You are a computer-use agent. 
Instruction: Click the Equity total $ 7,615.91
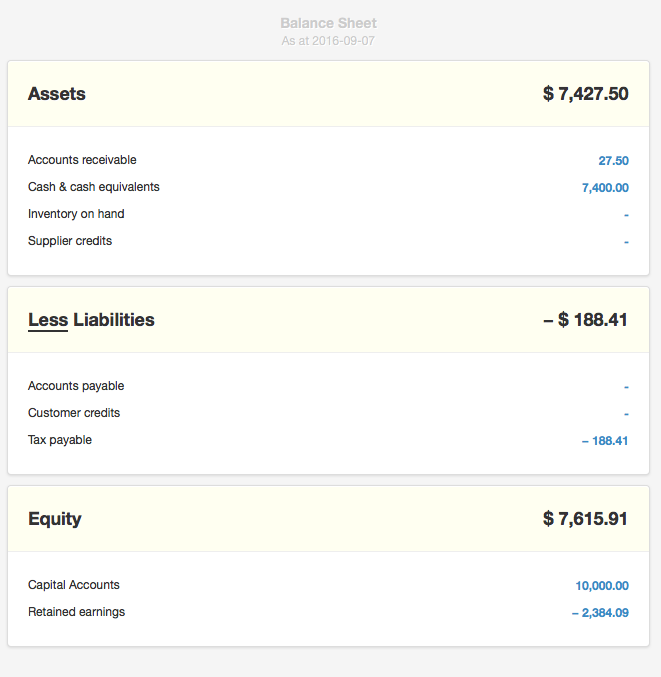tap(585, 519)
